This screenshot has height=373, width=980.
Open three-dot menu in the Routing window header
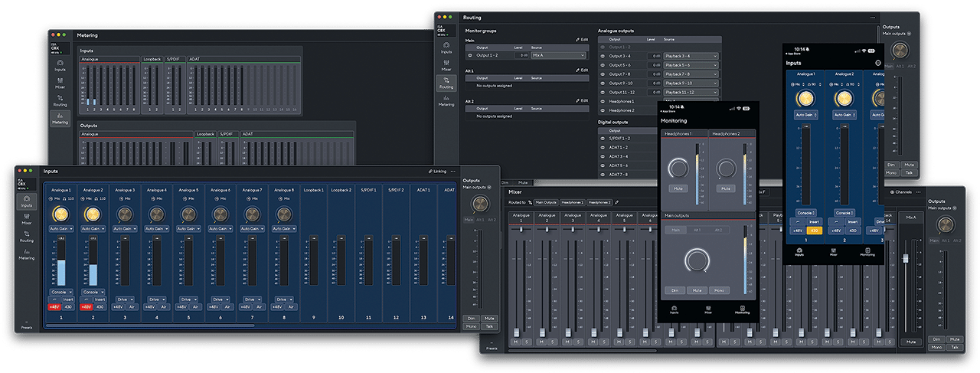point(872,17)
